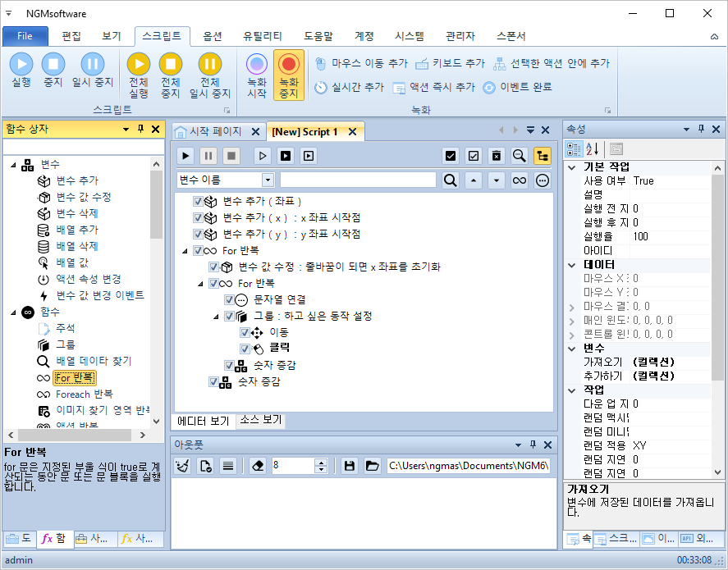This screenshot has width=728, height=570.
Task: Collapse the outer For 반복 node
Action: (185, 251)
